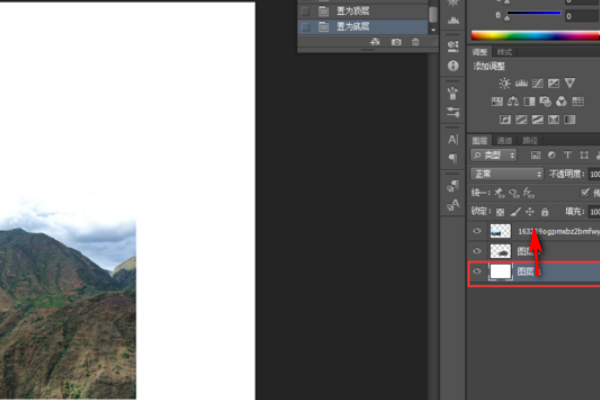
Task: Add a Color Balance adjustment (scales icon)
Action: tap(513, 101)
